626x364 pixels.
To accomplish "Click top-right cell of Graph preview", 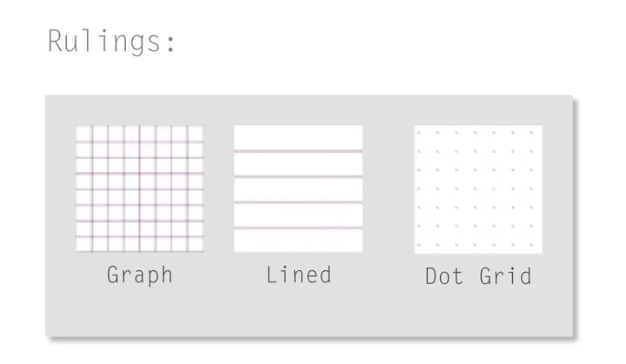I will click(196, 133).
